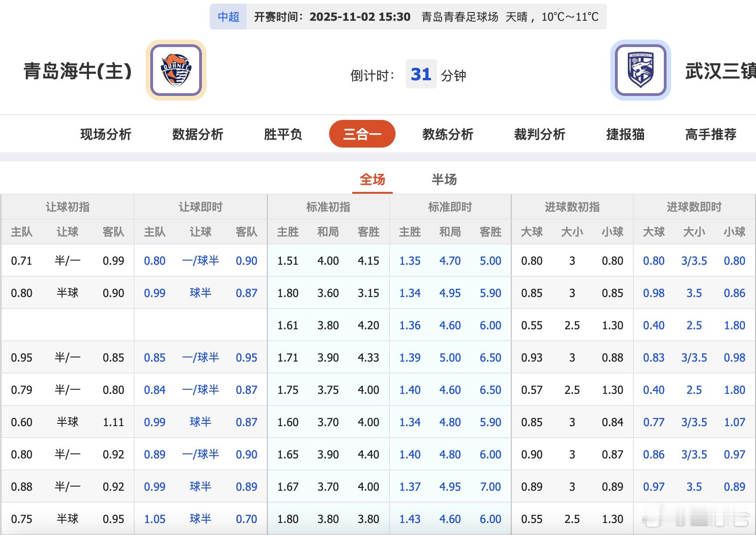
Task: Click the 一/球半 live handicap link
Action: [x=200, y=261]
